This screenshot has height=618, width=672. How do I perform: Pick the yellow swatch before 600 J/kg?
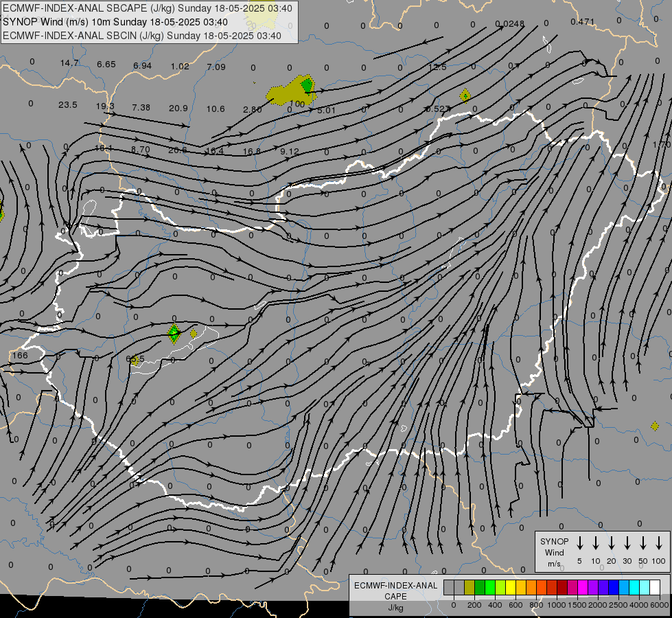click(x=511, y=587)
